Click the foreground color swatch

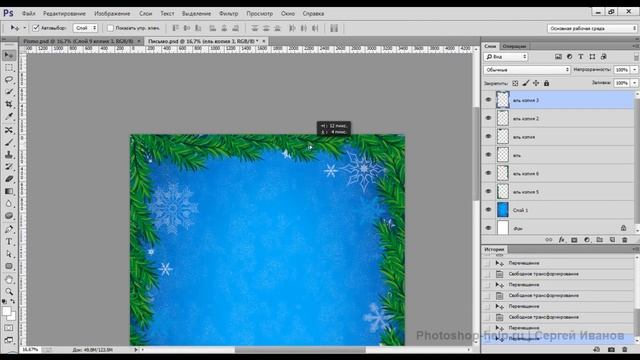tap(7, 311)
